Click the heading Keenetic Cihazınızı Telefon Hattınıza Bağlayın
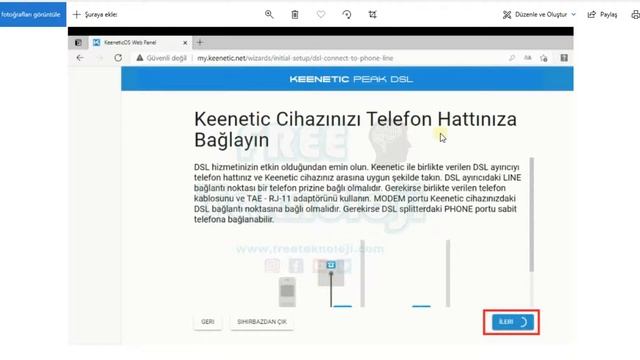 tap(356, 129)
